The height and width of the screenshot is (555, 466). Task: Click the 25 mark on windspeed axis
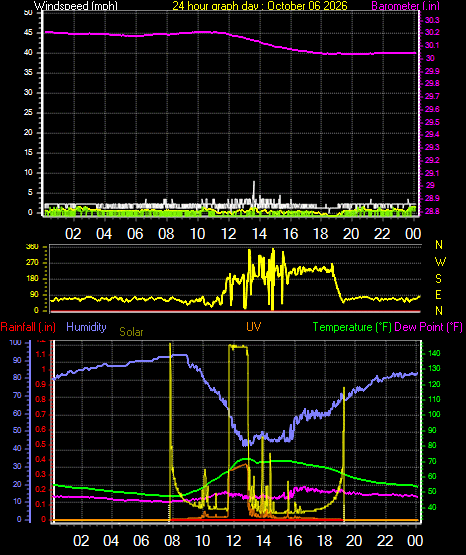click(x=28, y=113)
